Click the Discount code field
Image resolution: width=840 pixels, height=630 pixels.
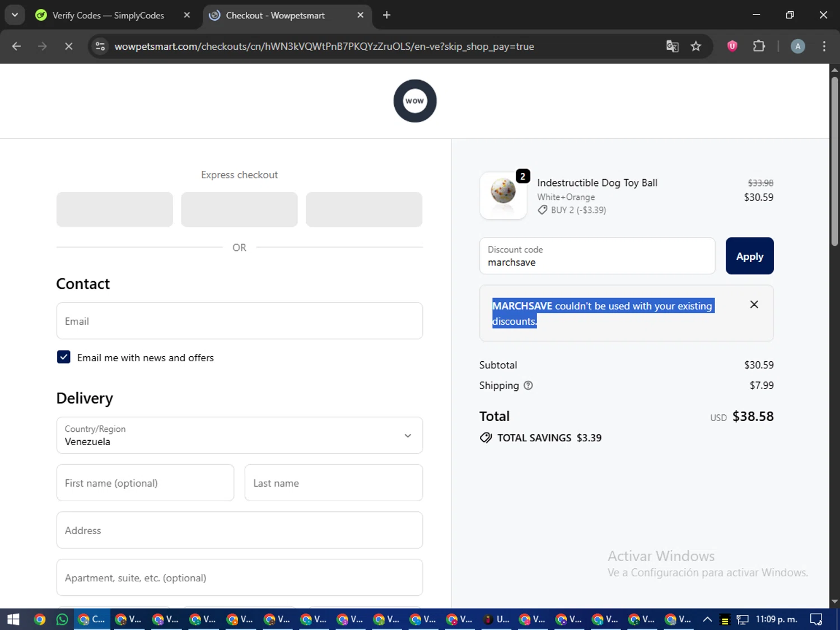tap(597, 256)
